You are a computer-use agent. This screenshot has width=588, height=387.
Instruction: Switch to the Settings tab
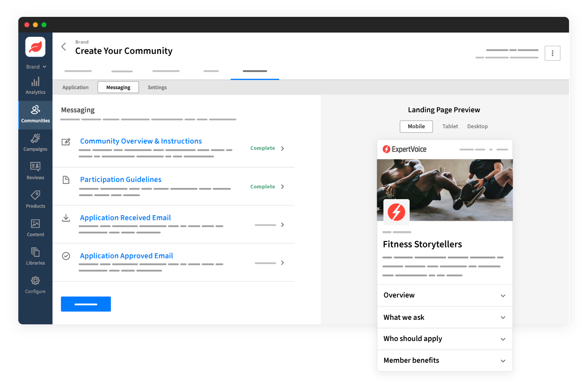[157, 87]
